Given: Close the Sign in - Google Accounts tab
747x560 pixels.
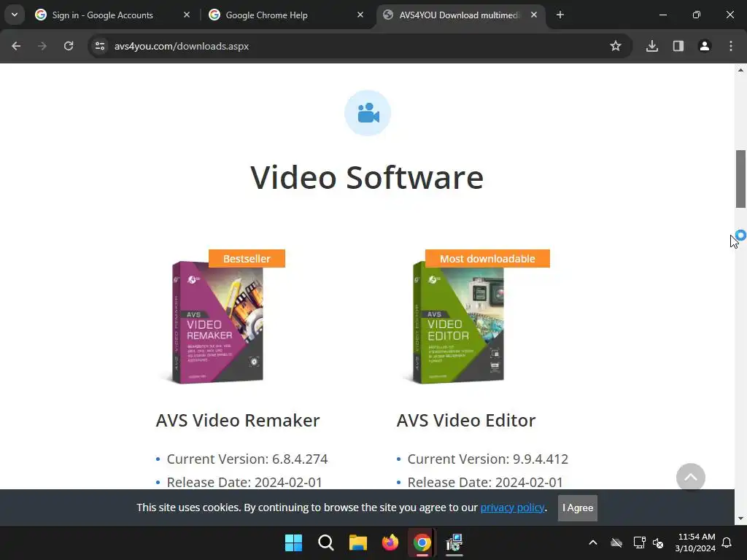Looking at the screenshot, I should pyautogui.click(x=187, y=15).
